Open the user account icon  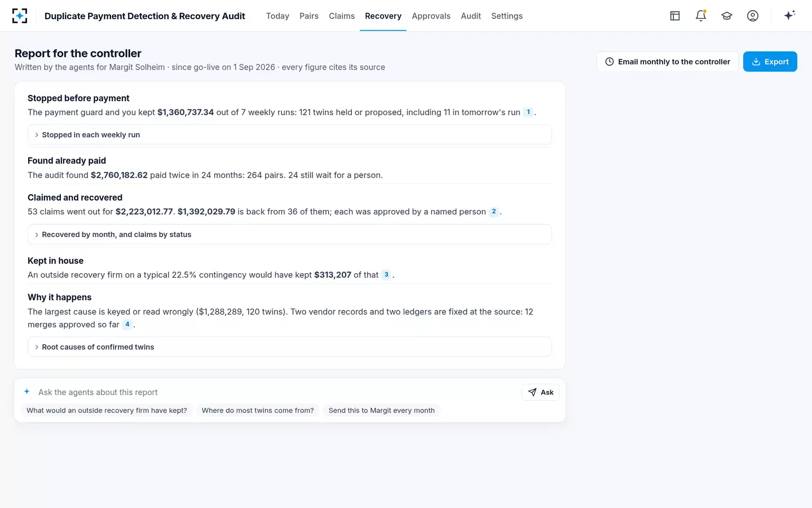coord(753,16)
